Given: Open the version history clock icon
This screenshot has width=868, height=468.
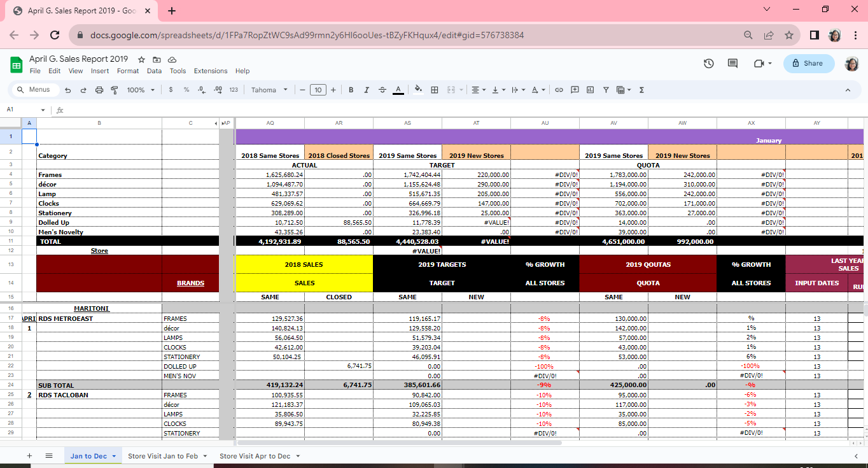Looking at the screenshot, I should click(x=709, y=64).
